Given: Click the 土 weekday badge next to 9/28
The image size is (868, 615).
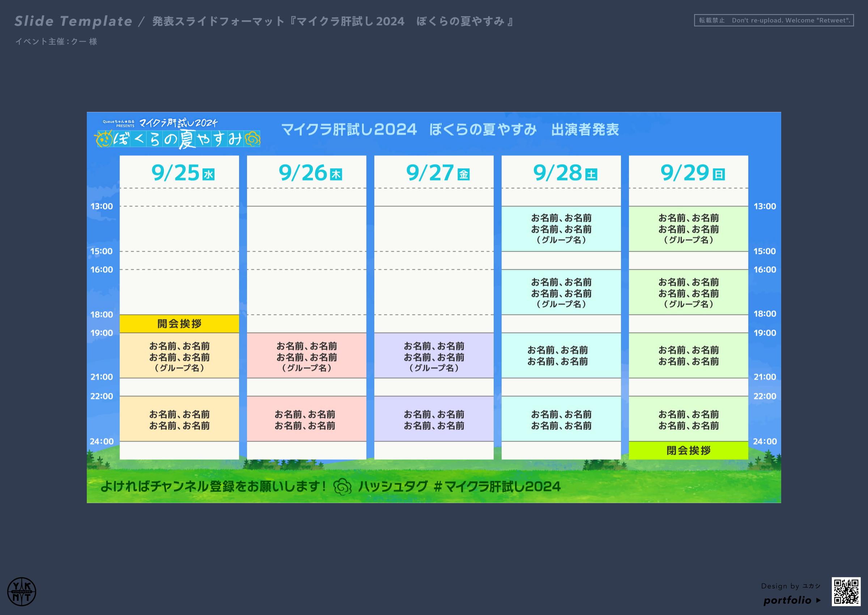Looking at the screenshot, I should pyautogui.click(x=591, y=175).
